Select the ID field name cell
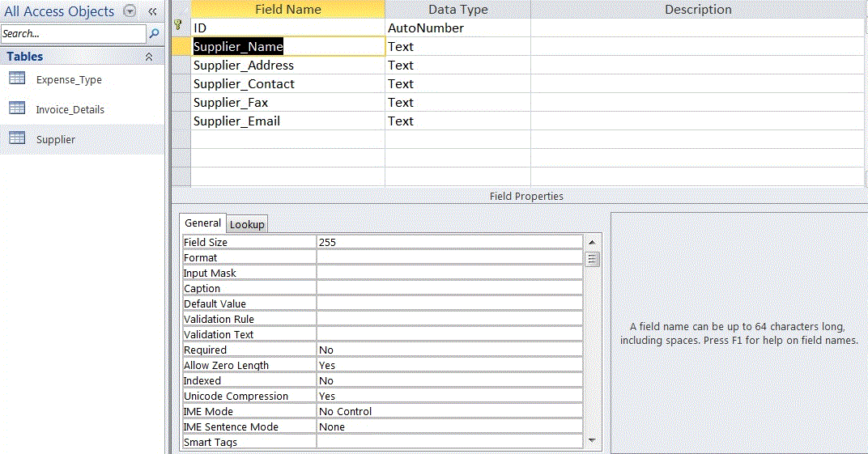 288,28
